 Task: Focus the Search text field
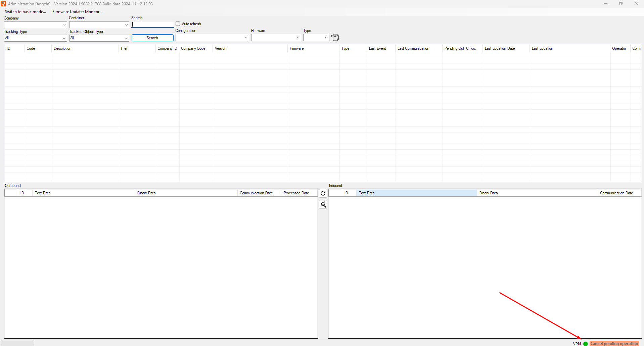pyautogui.click(x=152, y=25)
